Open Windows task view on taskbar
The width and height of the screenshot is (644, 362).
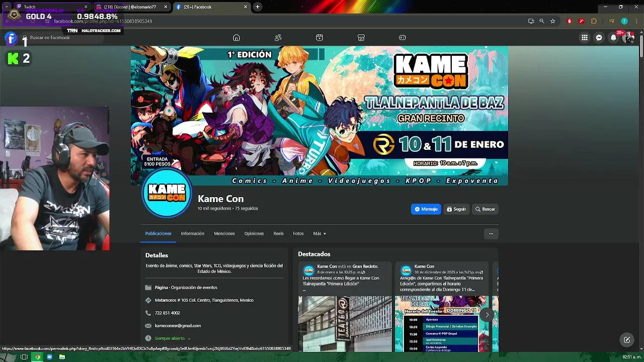coord(24,357)
